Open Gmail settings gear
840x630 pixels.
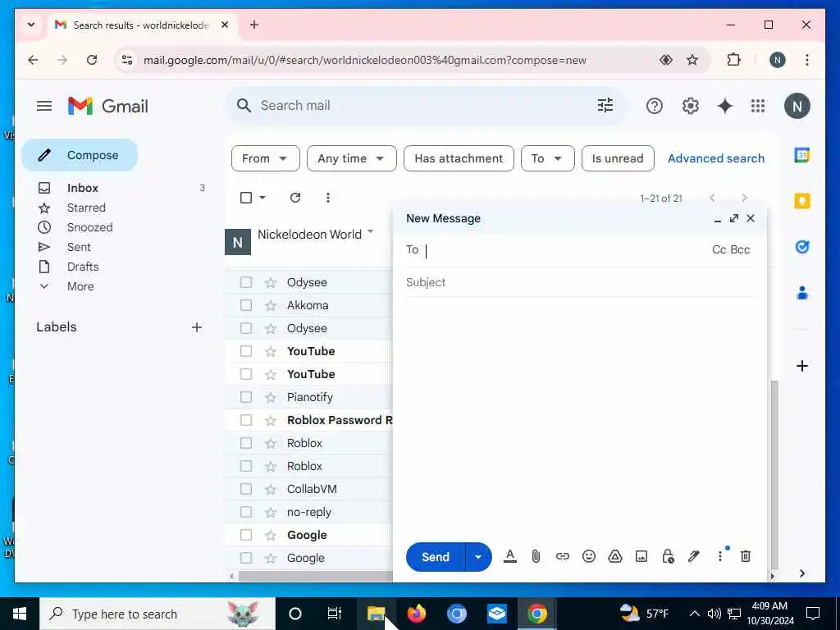tap(690, 106)
